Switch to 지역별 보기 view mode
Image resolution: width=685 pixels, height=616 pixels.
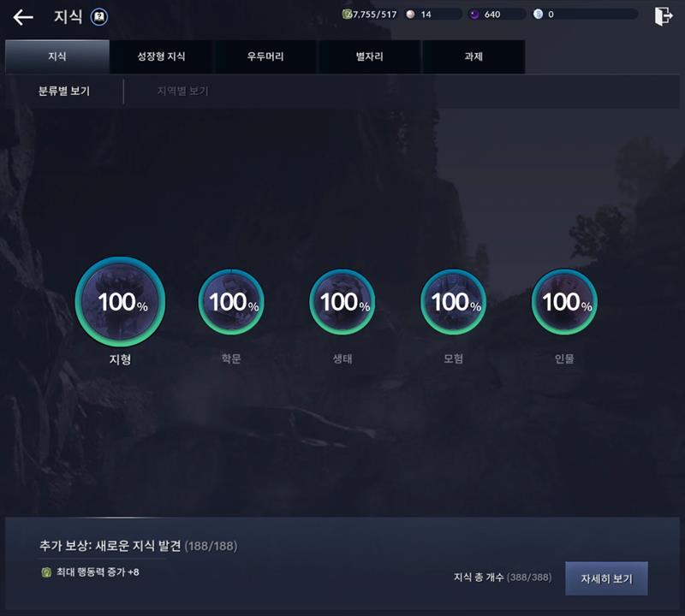[183, 92]
